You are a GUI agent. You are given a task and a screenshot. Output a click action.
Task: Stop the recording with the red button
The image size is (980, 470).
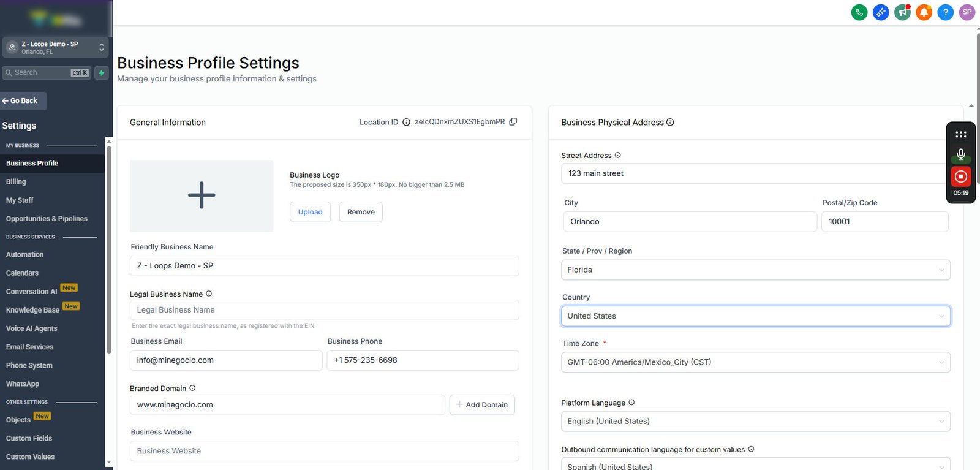(961, 176)
